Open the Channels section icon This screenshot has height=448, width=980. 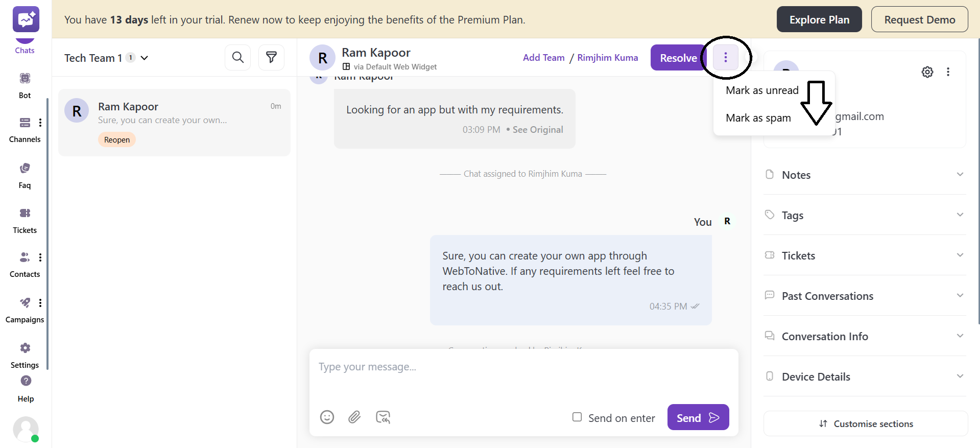click(25, 123)
